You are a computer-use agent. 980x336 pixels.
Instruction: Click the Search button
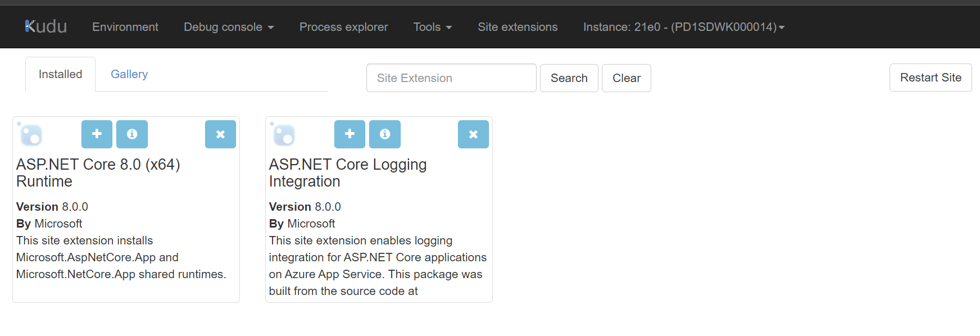pos(569,78)
